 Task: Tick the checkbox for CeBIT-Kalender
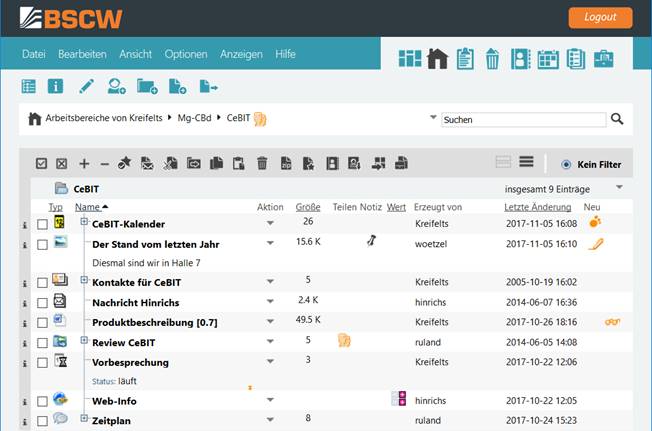point(42,224)
